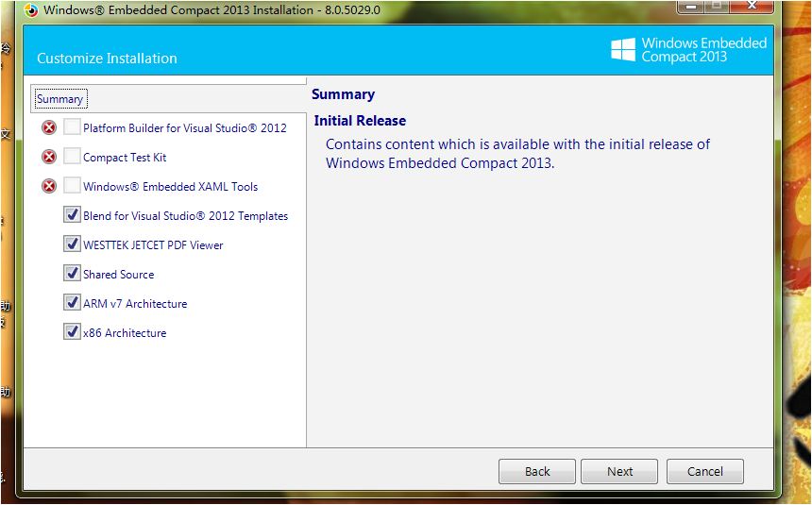Uncheck the Shared Source checkbox

[72, 273]
